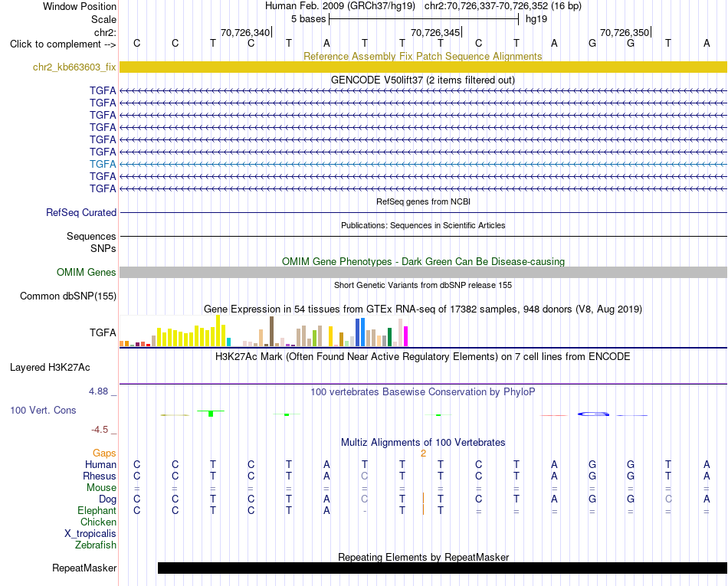Click the blue ring-shaped PhyloP conservation signal
Screen dimensions: 728x586
click(x=593, y=414)
